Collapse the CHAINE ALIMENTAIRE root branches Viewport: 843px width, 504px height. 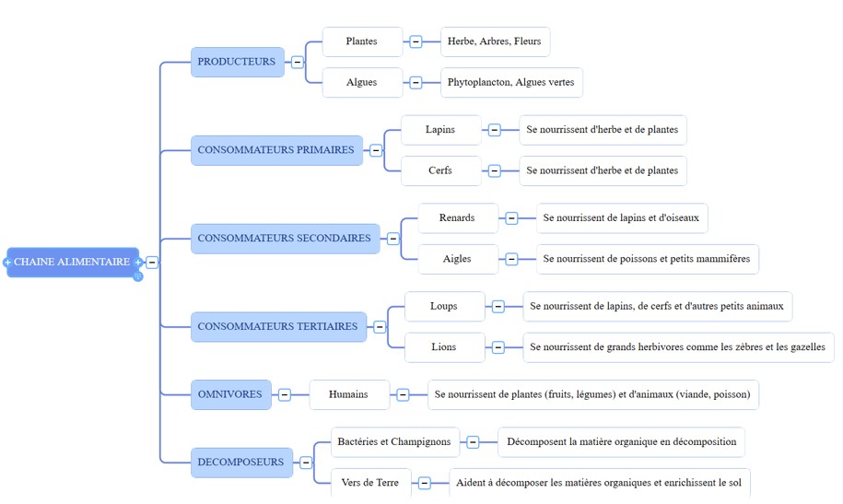(x=152, y=263)
